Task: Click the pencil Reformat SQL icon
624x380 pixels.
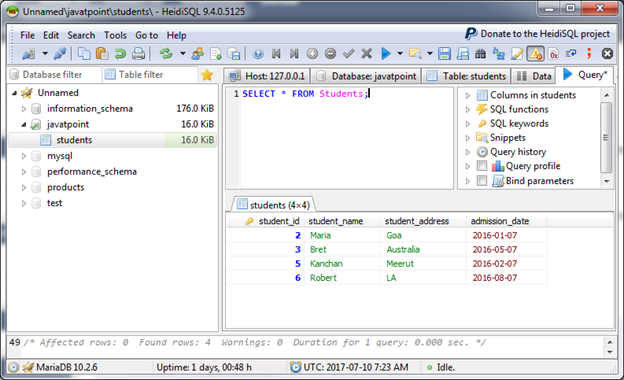Action: 517,53
